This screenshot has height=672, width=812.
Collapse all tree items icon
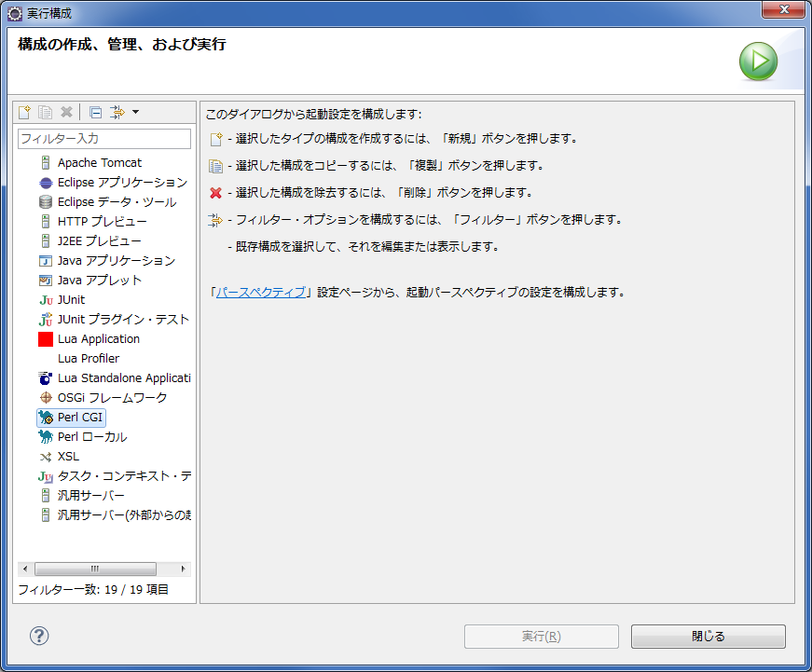click(95, 112)
